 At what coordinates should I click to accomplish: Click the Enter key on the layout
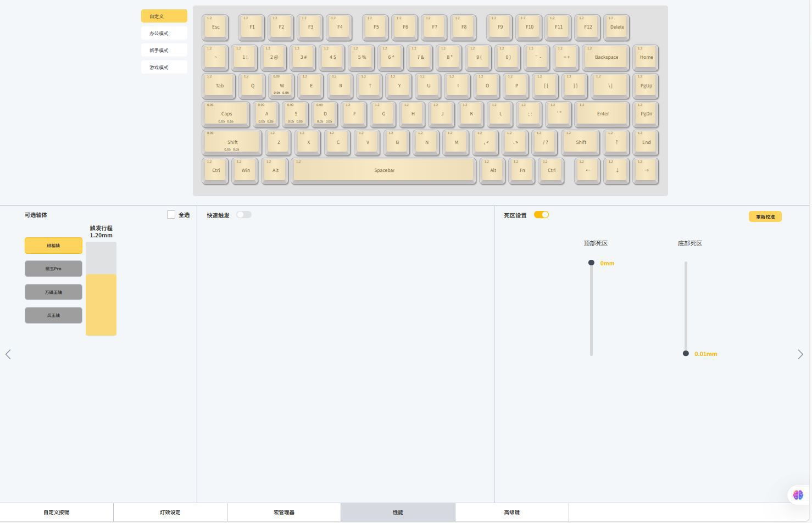602,114
